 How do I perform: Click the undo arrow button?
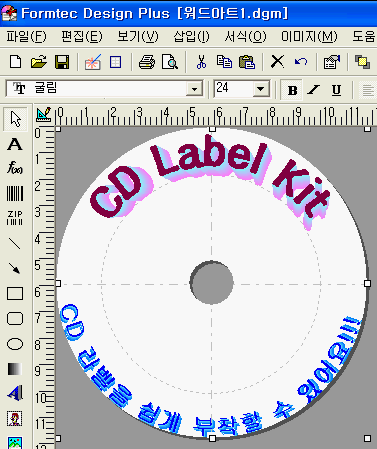[x=301, y=62]
